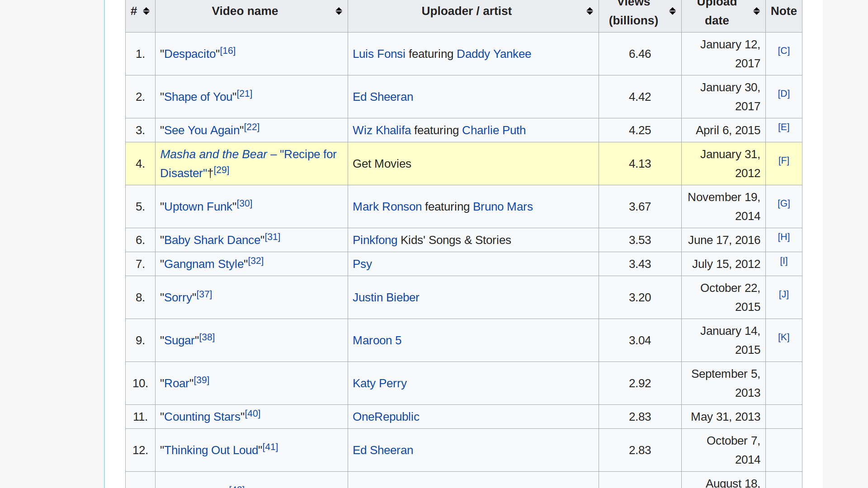Open the Baby Shark Dance link
Screen dimensions: 868x488
point(212,240)
